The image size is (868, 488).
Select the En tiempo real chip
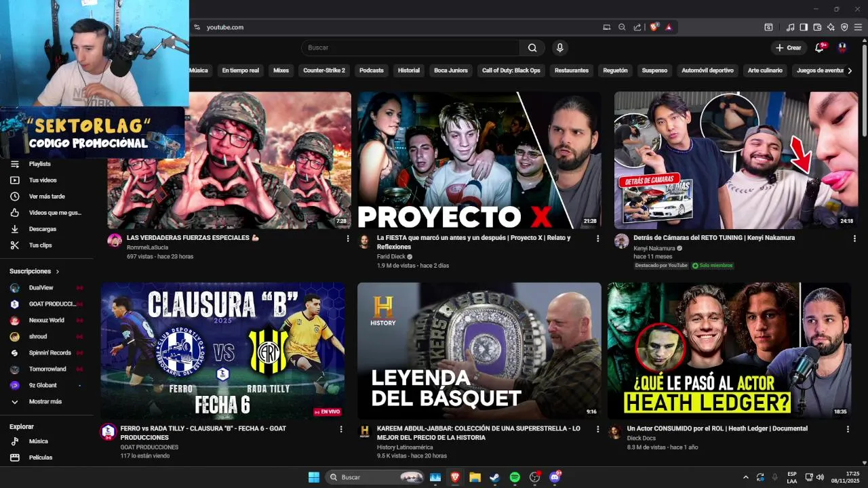click(x=241, y=70)
